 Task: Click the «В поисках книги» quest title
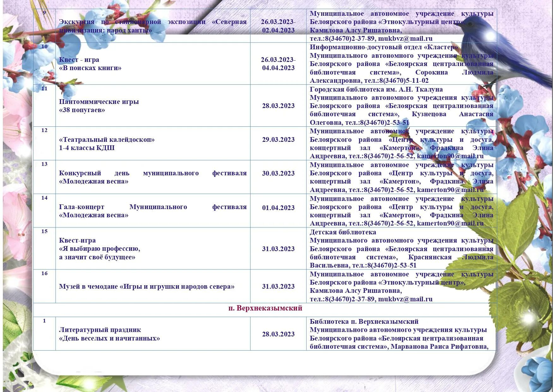(x=90, y=68)
